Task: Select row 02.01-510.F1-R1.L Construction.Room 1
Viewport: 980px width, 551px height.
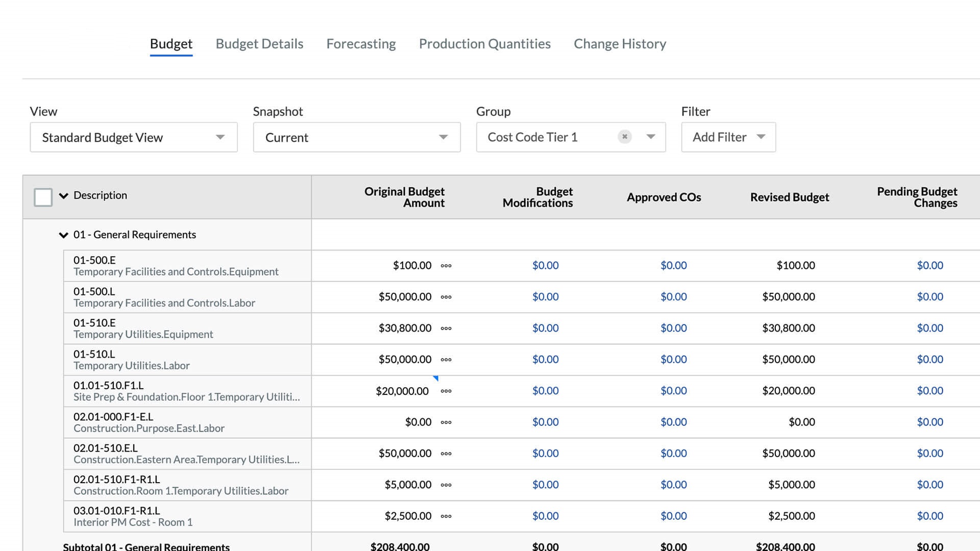Action: [187, 485]
